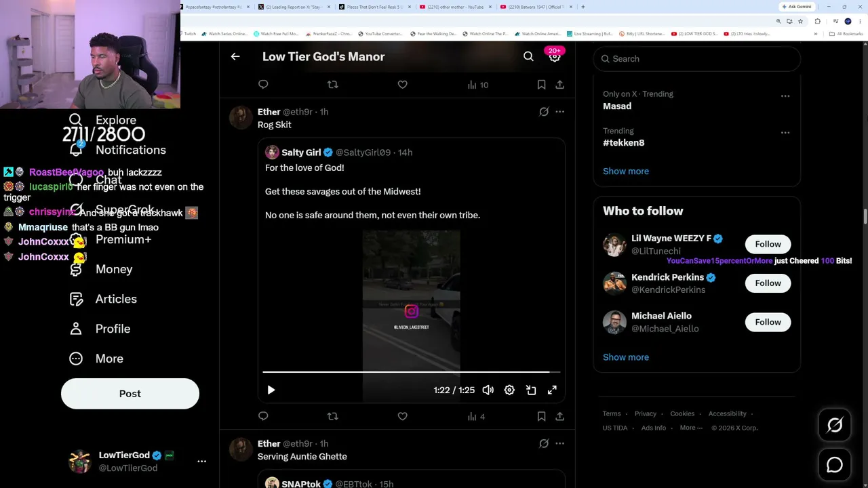Open more options for Ether's Rog Skit post
The height and width of the screenshot is (488, 868).
559,112
